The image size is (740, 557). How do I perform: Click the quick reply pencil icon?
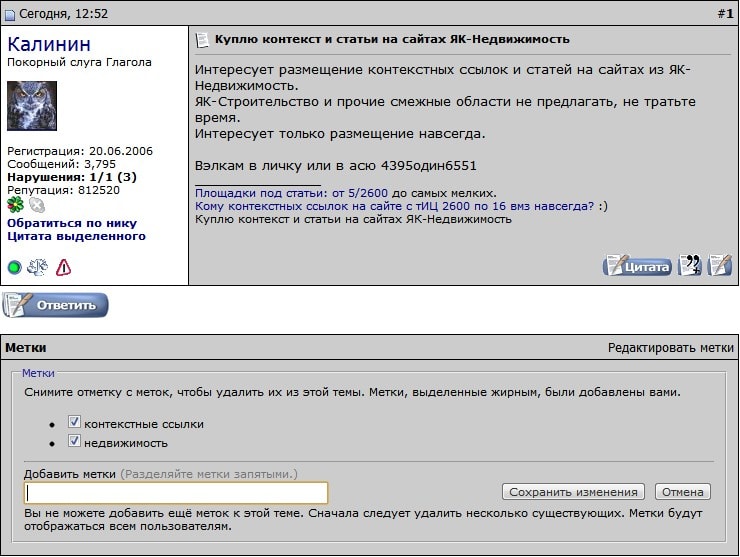pos(720,265)
